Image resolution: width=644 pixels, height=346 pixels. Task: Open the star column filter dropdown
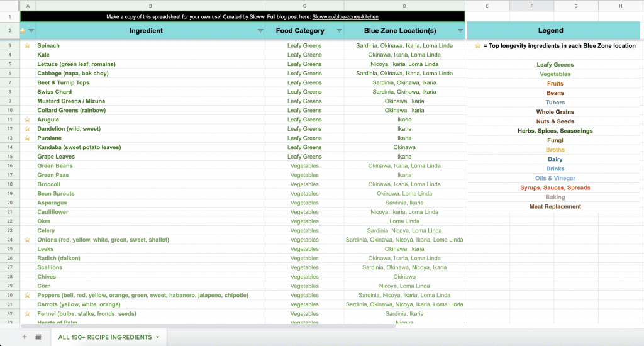(x=31, y=31)
